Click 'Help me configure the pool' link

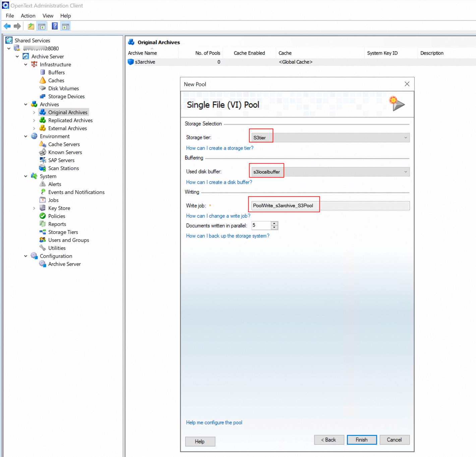[x=214, y=422]
